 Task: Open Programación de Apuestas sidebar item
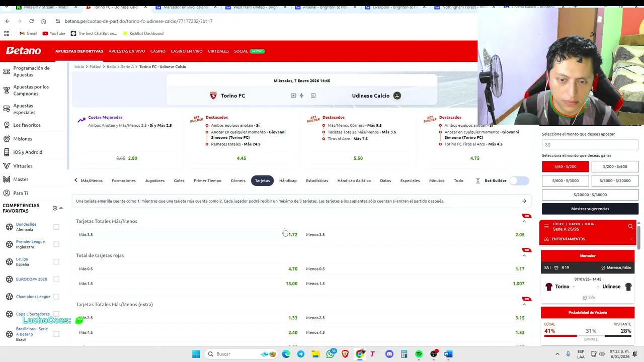tap(31, 71)
